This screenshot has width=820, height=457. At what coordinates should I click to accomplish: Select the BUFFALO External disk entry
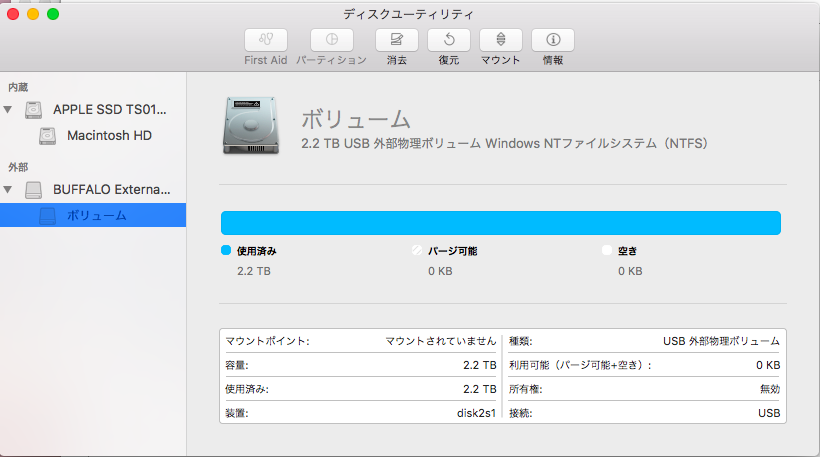tap(112, 189)
